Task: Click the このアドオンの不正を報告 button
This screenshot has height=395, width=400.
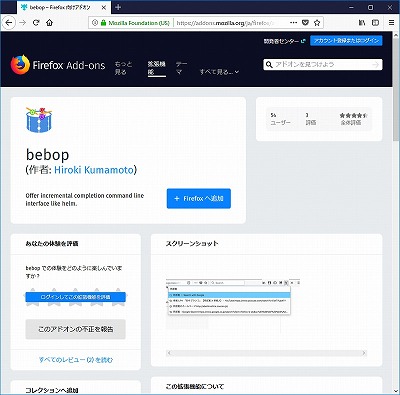Action: point(76,329)
